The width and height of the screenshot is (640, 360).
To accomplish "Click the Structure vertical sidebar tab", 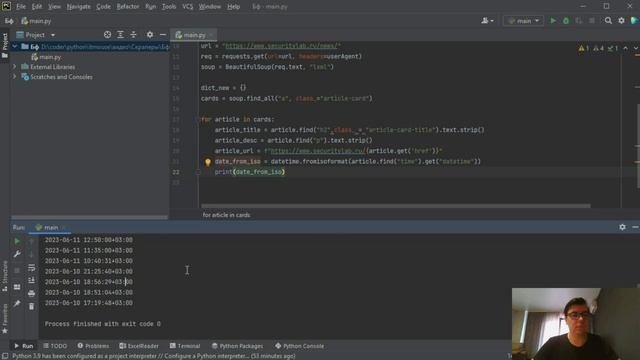I will click(5, 276).
